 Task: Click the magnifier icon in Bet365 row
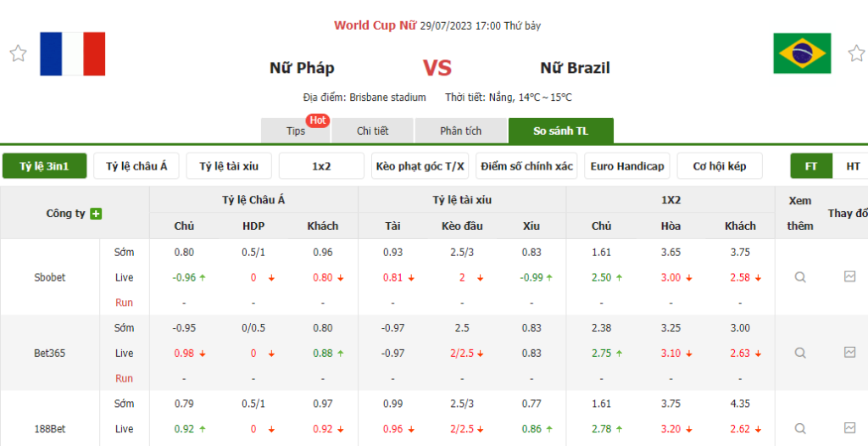tap(800, 353)
